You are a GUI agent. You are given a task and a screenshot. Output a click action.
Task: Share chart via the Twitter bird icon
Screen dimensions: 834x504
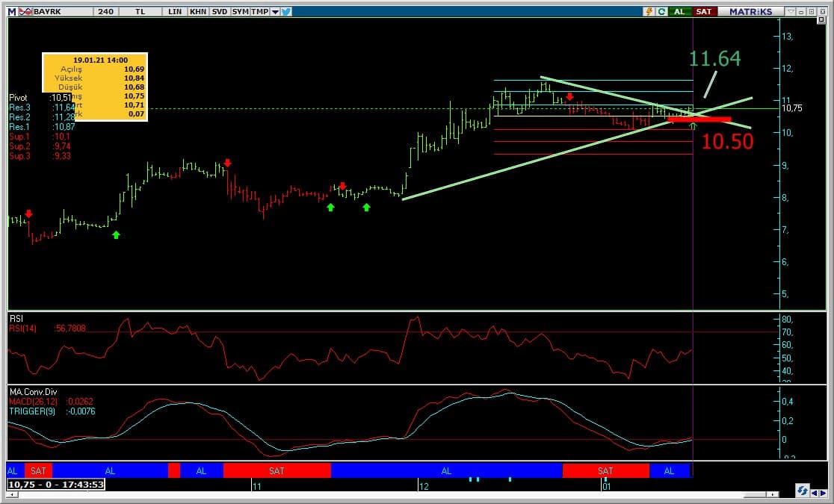(x=286, y=12)
